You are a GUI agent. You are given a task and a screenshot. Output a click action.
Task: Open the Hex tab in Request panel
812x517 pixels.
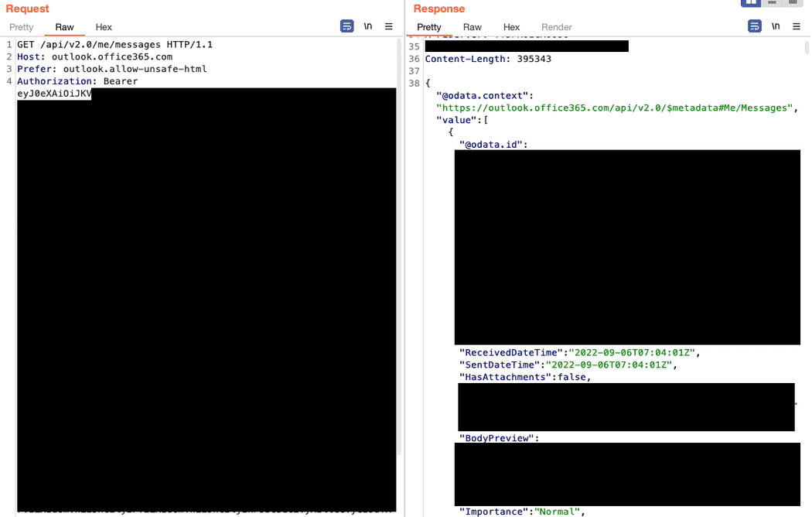(x=104, y=27)
